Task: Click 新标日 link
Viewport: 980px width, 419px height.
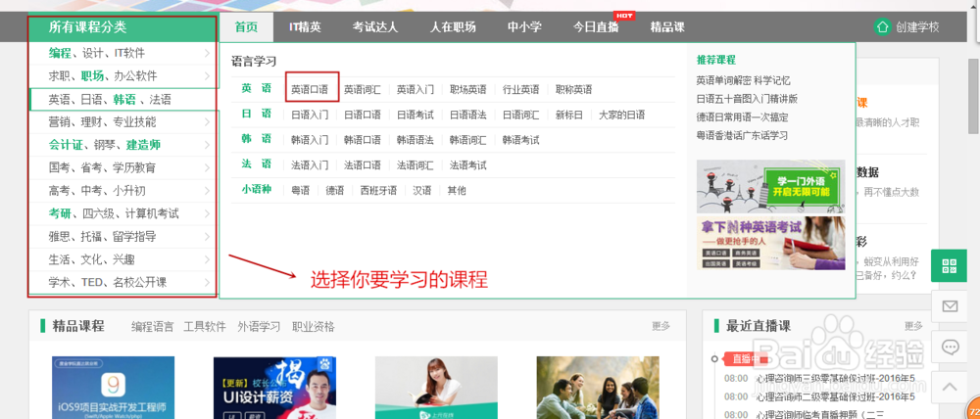Action: (x=569, y=115)
